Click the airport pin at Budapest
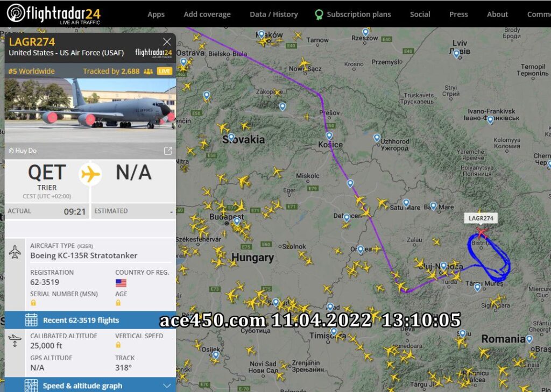This screenshot has width=551, height=392. [x=237, y=222]
